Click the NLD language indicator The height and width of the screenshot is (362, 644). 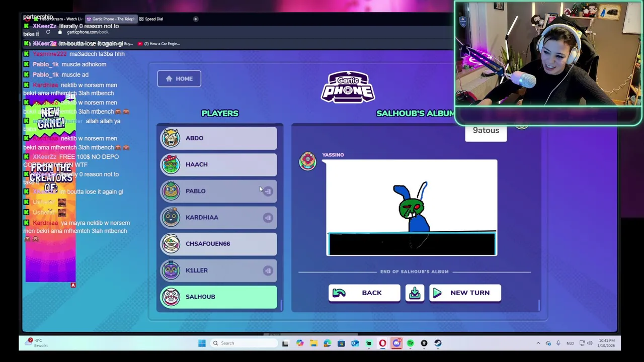[x=570, y=343]
